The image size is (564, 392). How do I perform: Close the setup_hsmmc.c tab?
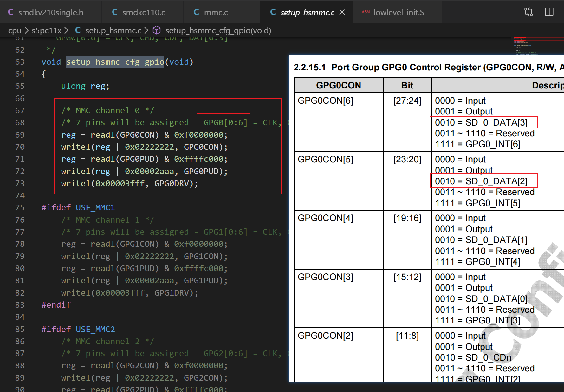[342, 12]
